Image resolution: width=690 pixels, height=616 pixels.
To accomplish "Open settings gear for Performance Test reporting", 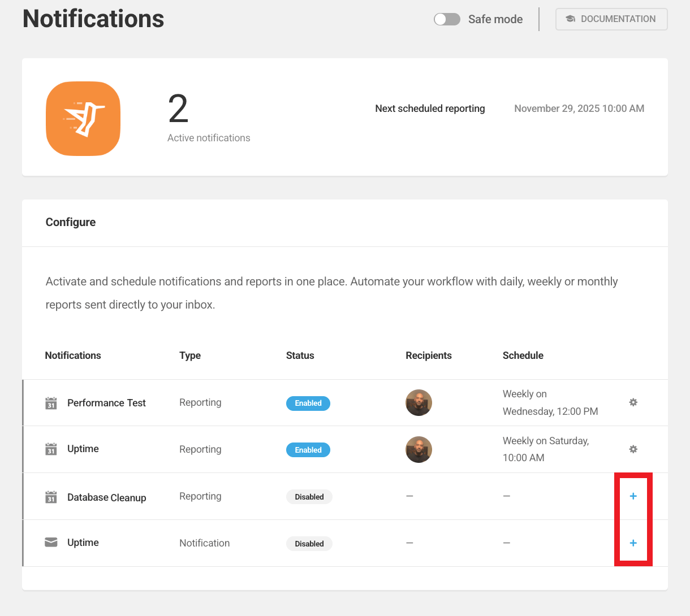I will click(633, 402).
